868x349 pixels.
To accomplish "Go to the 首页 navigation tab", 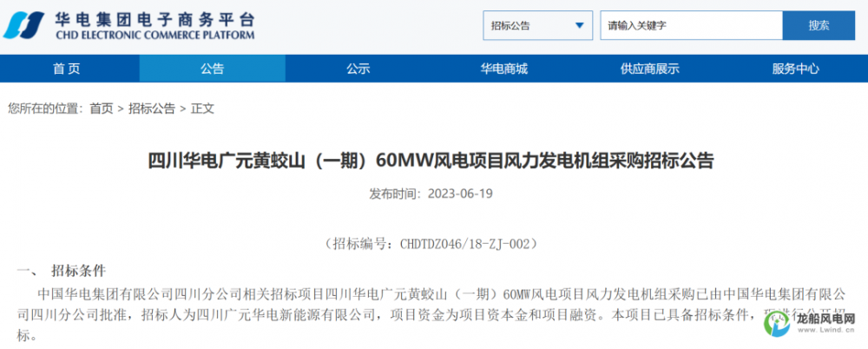I will (x=67, y=69).
